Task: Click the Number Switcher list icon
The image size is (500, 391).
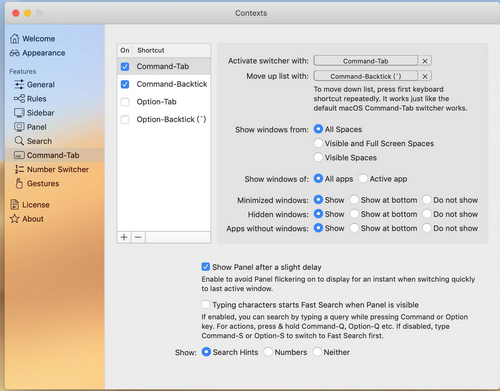Action: [19, 169]
